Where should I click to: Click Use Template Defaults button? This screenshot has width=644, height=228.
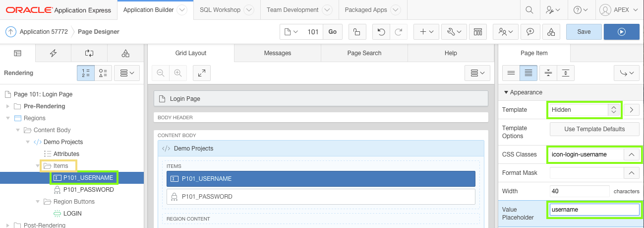click(x=594, y=129)
